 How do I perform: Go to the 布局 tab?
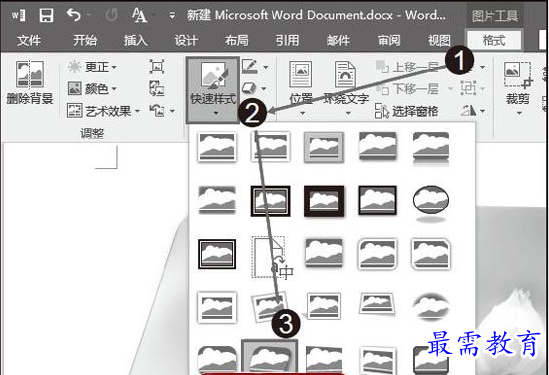click(237, 41)
